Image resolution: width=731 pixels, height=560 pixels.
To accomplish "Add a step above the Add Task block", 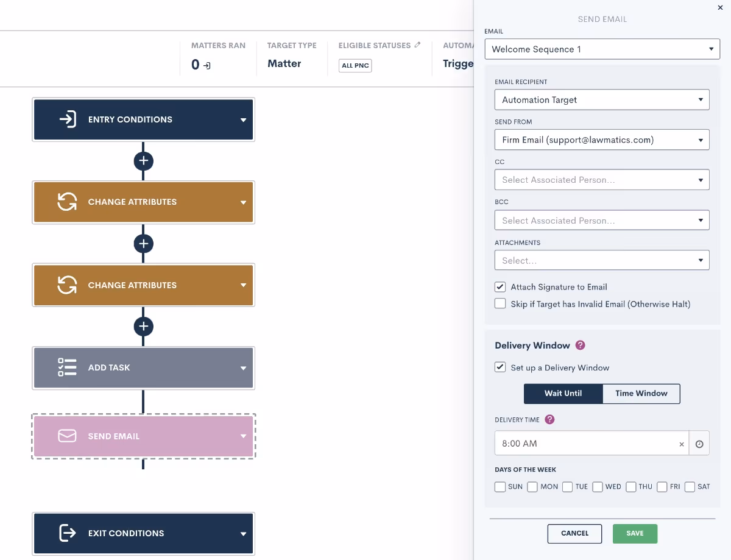I will click(x=143, y=327).
